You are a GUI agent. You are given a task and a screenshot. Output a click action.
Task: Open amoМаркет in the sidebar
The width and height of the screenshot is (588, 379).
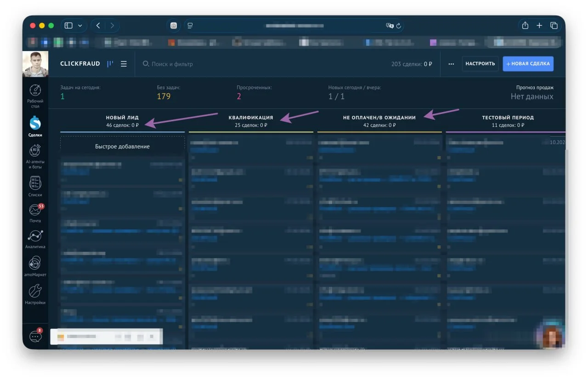[35, 266]
